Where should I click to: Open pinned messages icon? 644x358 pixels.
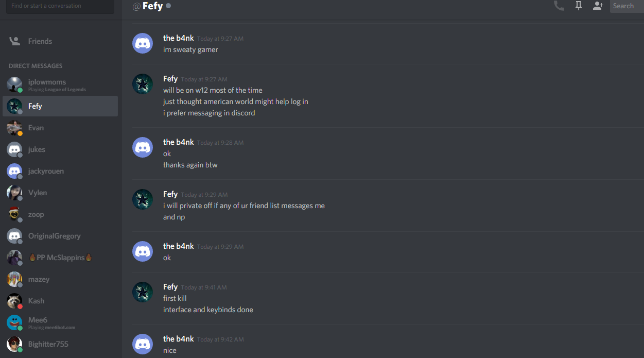click(x=579, y=6)
